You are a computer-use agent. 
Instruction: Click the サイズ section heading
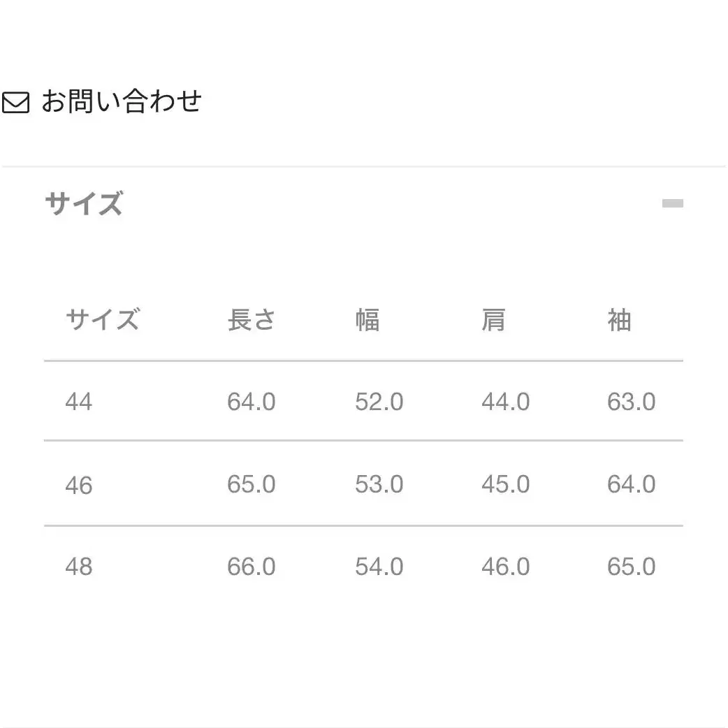pyautogui.click(x=84, y=203)
